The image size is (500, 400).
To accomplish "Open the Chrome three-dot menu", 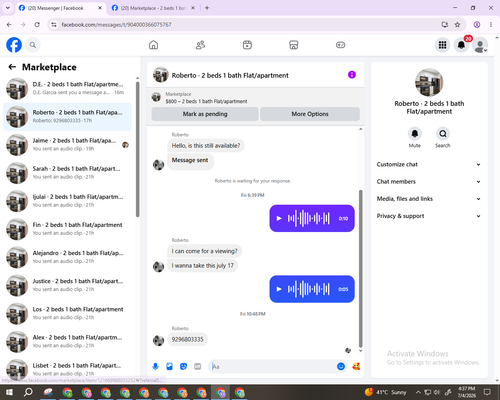I will [x=491, y=25].
